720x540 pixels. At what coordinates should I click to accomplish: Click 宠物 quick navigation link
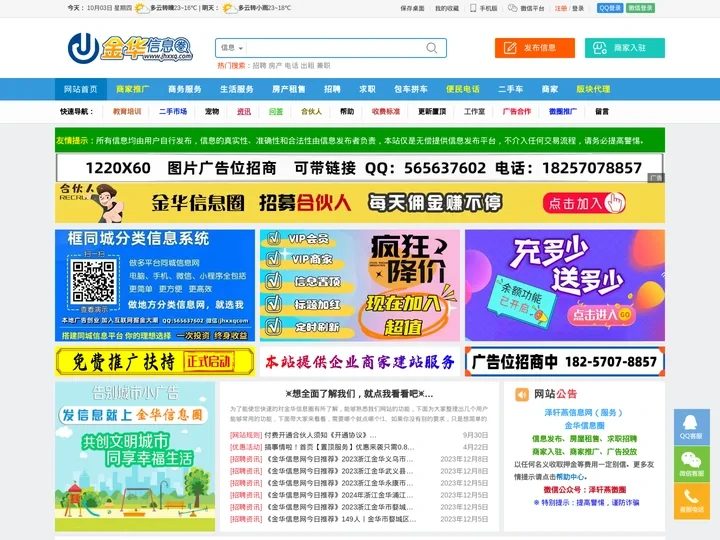(x=212, y=112)
